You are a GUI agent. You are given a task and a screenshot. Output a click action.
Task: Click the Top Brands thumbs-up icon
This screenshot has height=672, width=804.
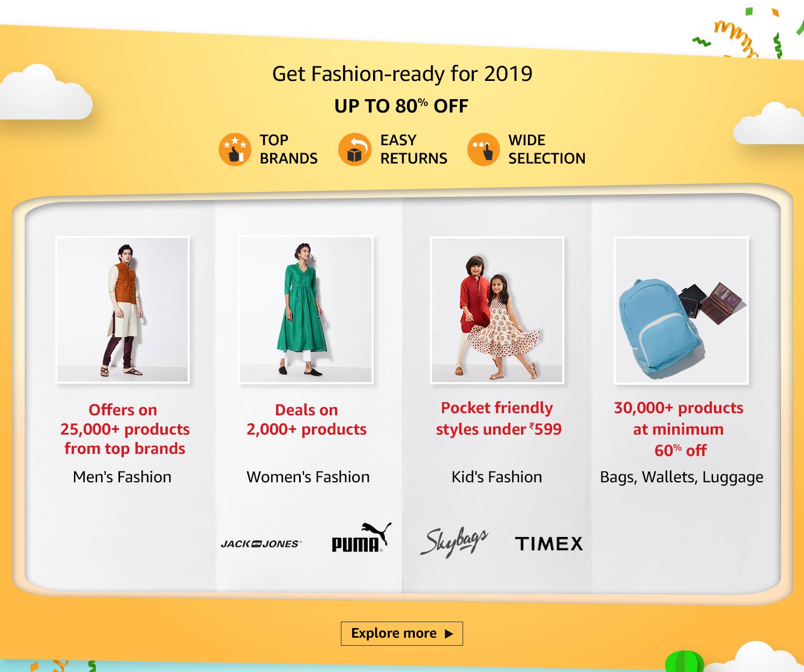[x=235, y=149]
